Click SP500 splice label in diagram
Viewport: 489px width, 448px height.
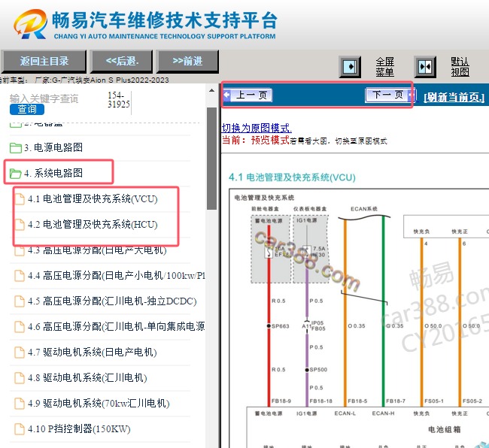point(318,370)
